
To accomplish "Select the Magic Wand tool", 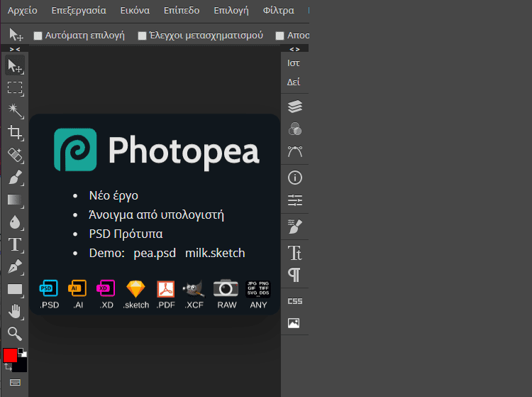I will pyautogui.click(x=14, y=110).
